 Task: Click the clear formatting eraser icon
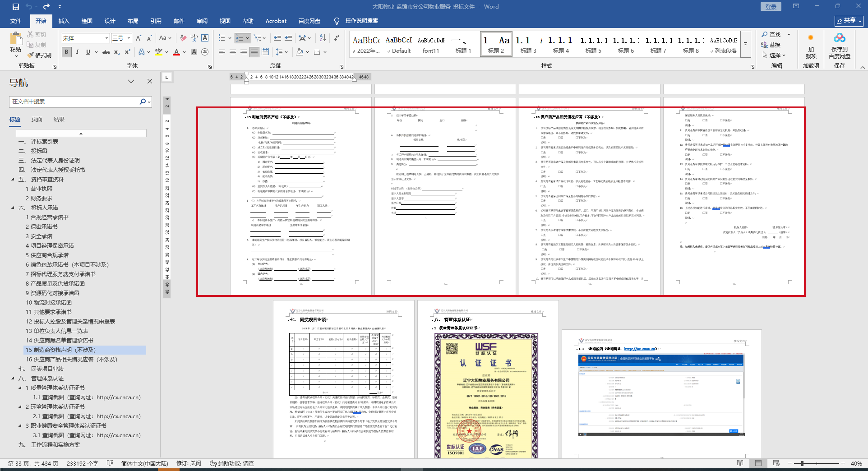click(183, 38)
